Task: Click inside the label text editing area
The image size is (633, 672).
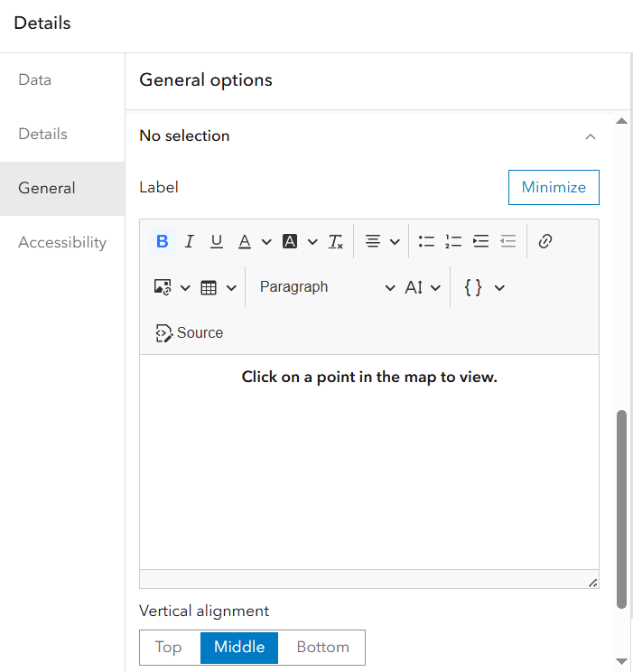Action: point(368,461)
